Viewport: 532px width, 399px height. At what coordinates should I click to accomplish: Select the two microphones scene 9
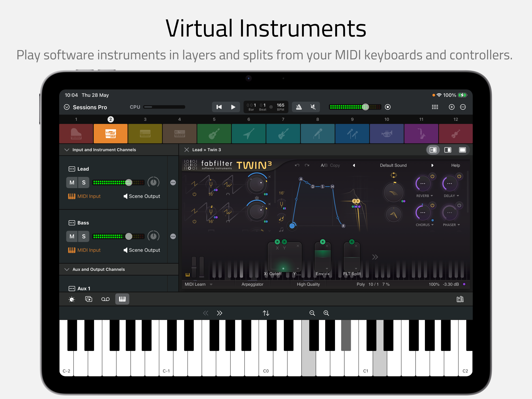click(352, 133)
